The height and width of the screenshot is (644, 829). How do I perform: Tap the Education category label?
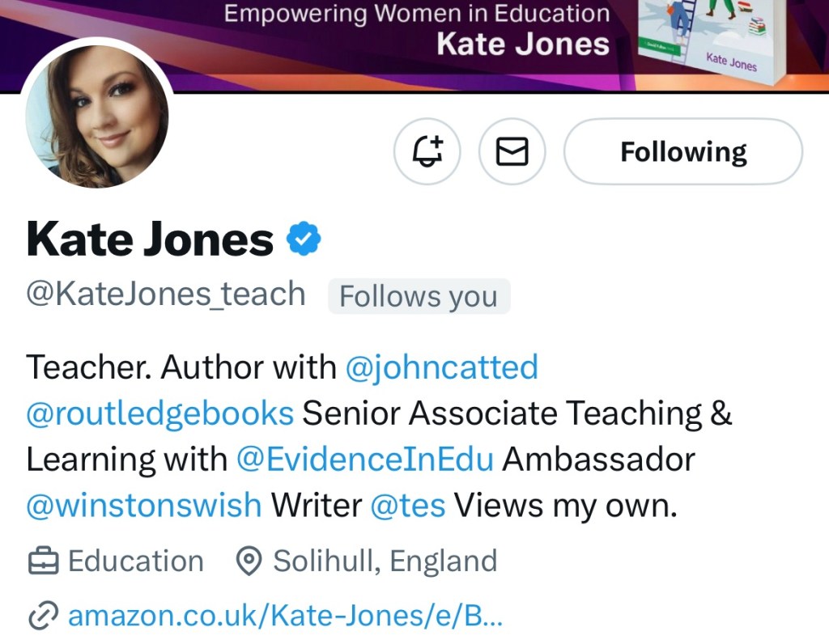click(135, 561)
